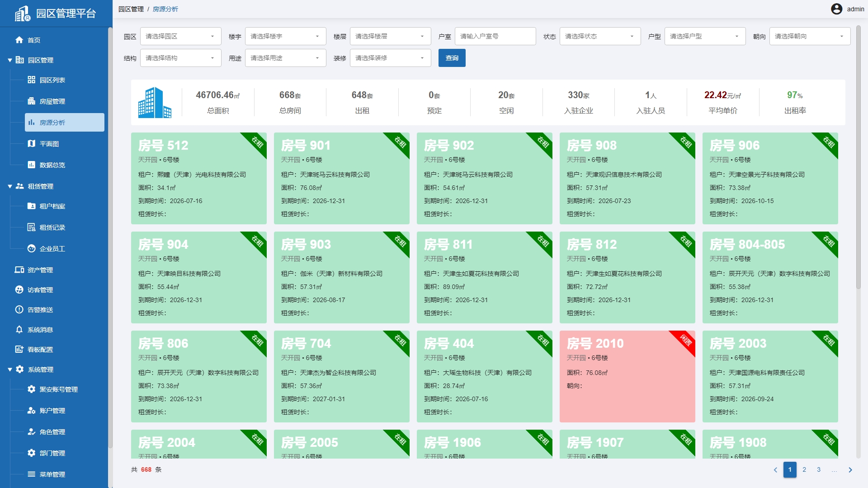Click the 出租率 97% statistic
The width and height of the screenshot is (868, 488).
tap(795, 102)
